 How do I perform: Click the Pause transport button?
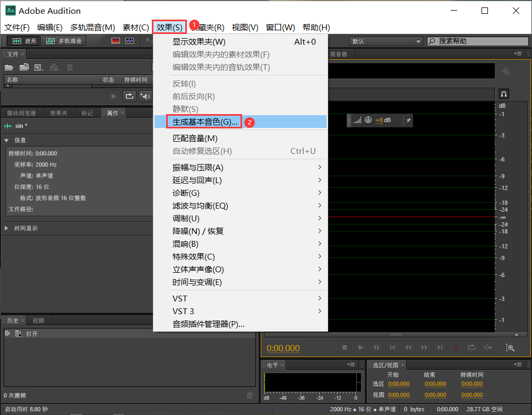376,348
